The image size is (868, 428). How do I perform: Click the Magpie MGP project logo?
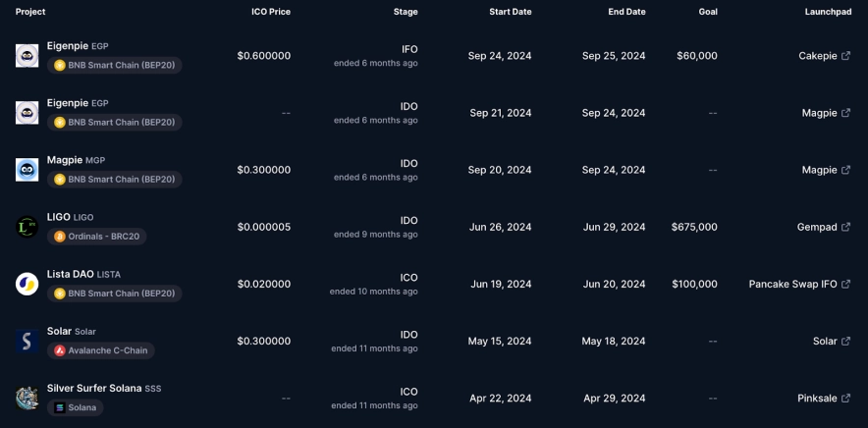[x=27, y=170]
